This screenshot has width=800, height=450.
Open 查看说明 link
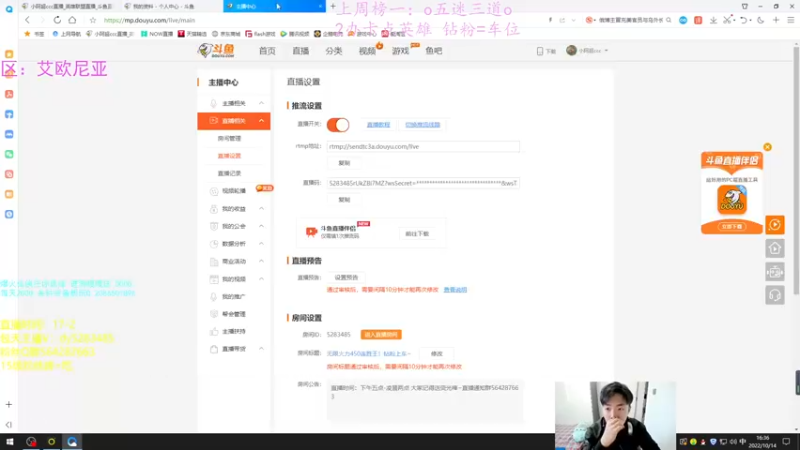click(x=455, y=290)
